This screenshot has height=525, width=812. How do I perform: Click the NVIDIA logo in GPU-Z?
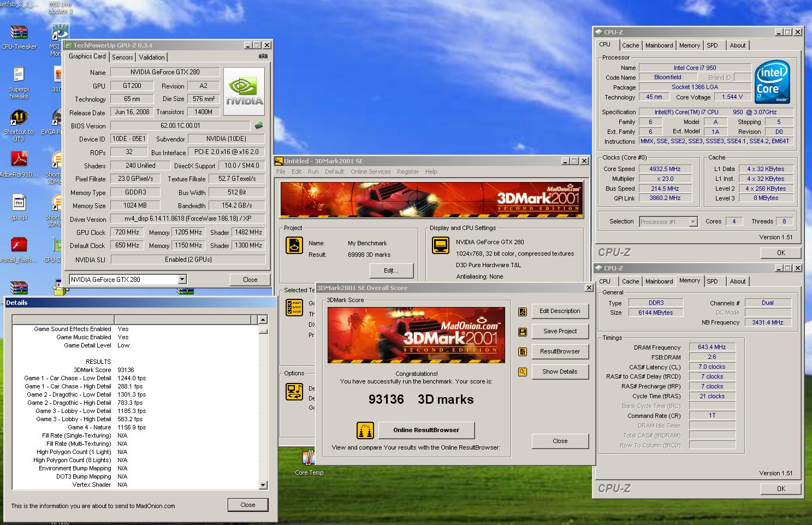245,91
